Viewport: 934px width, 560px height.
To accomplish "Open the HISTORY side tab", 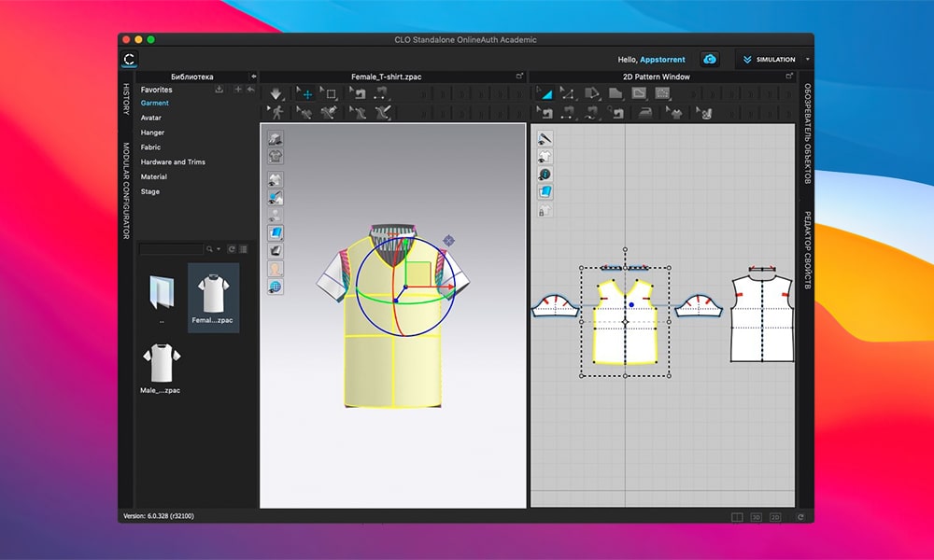I will (127, 100).
